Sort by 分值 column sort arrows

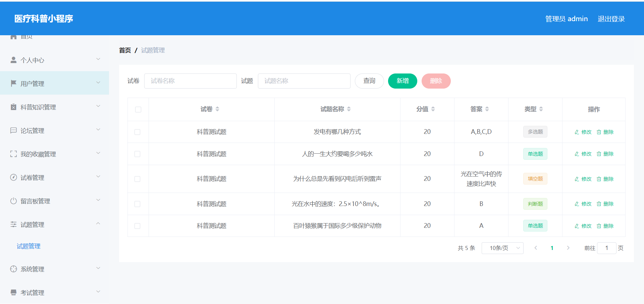pyautogui.click(x=433, y=109)
